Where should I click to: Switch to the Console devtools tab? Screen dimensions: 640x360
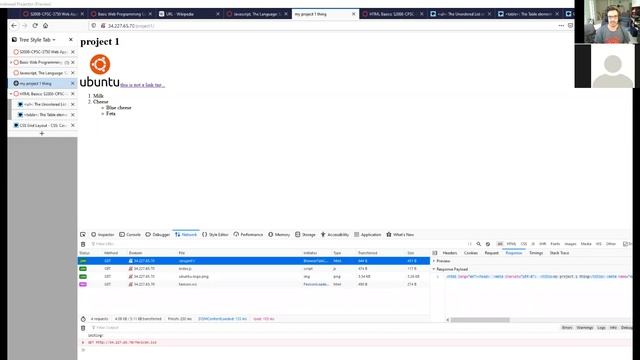(x=130, y=235)
